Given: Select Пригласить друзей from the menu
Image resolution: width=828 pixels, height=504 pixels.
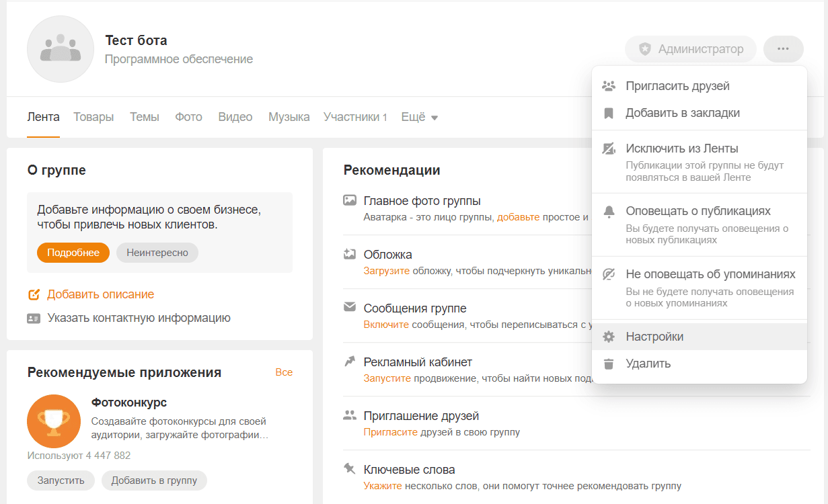Looking at the screenshot, I should point(677,86).
